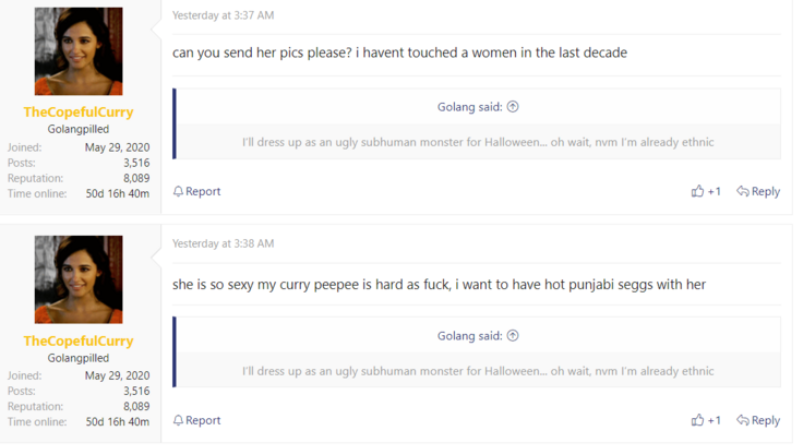Hit the thumbs-up like icon on the 3:38 AM post
Screen dimensions: 807x446
click(x=697, y=421)
